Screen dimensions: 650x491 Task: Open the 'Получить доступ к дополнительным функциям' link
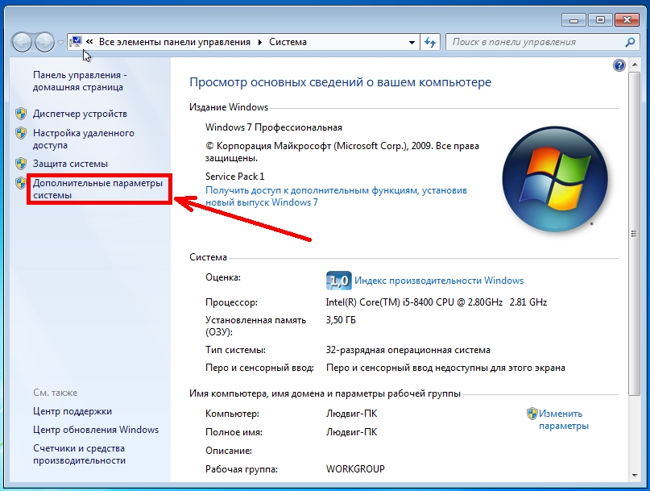click(336, 196)
